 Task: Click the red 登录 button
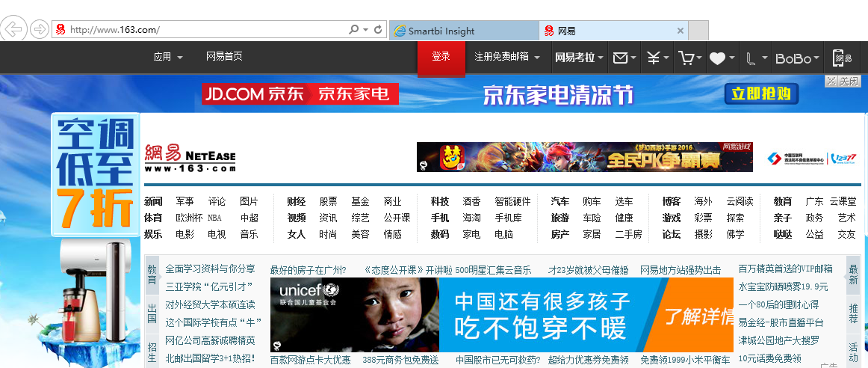pyautogui.click(x=441, y=57)
